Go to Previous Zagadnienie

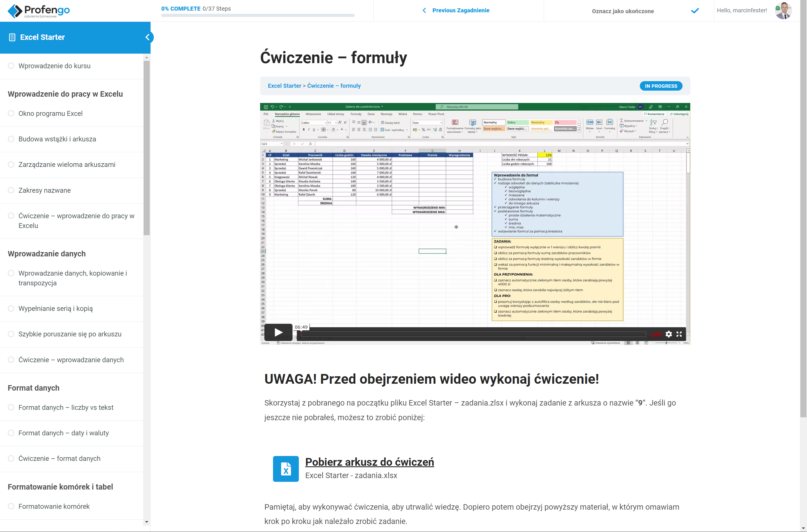coord(456,11)
